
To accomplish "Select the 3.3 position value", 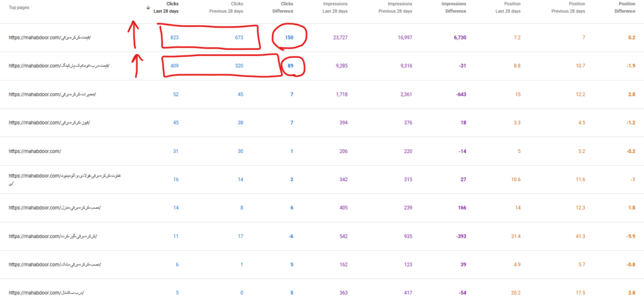I will click(x=517, y=123).
